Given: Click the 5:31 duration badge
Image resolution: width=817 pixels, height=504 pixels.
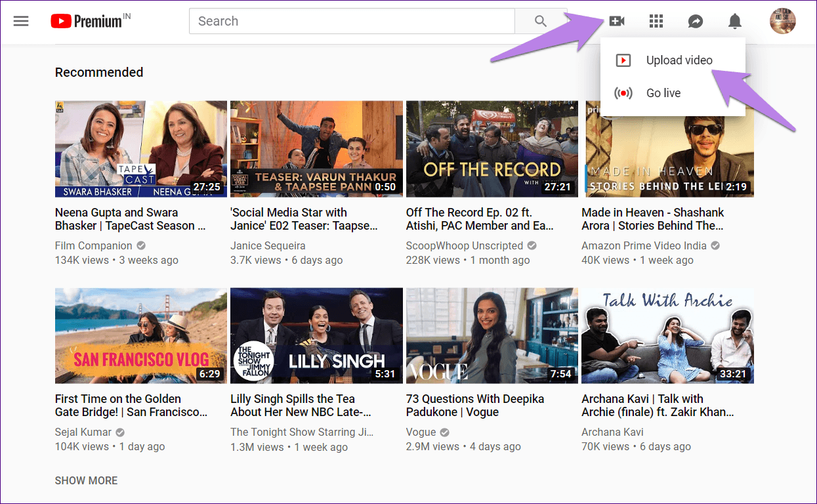Looking at the screenshot, I should click(385, 373).
